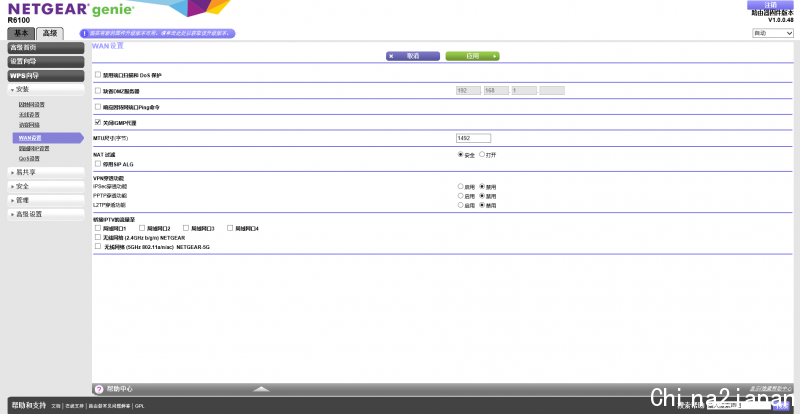800x414 pixels.
Task: Click the empty DMZ IP last octet field
Action: (x=552, y=91)
